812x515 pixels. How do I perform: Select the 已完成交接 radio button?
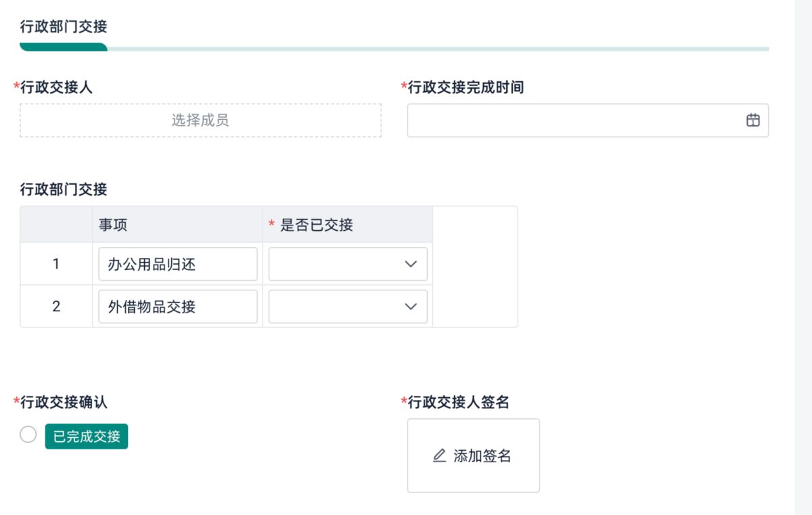pos(28,434)
